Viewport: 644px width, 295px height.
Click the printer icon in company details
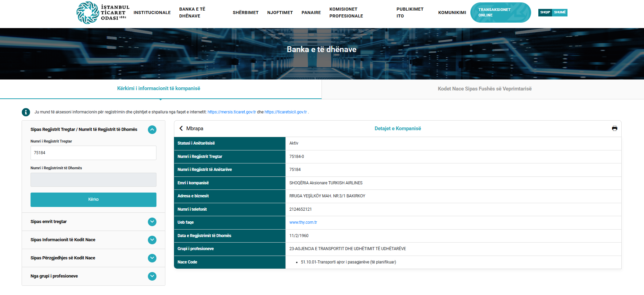pos(614,128)
